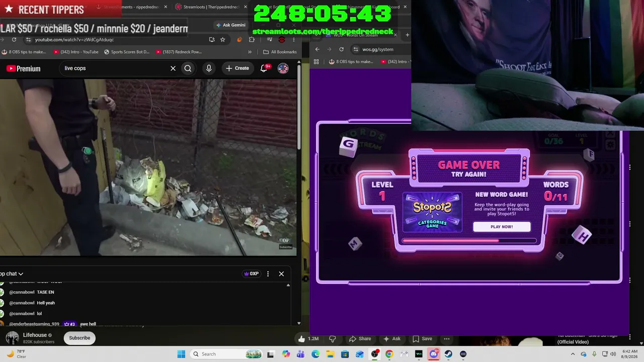Go back in the wos.gg browser window
Screen dimensions: 644x362
tap(317, 49)
